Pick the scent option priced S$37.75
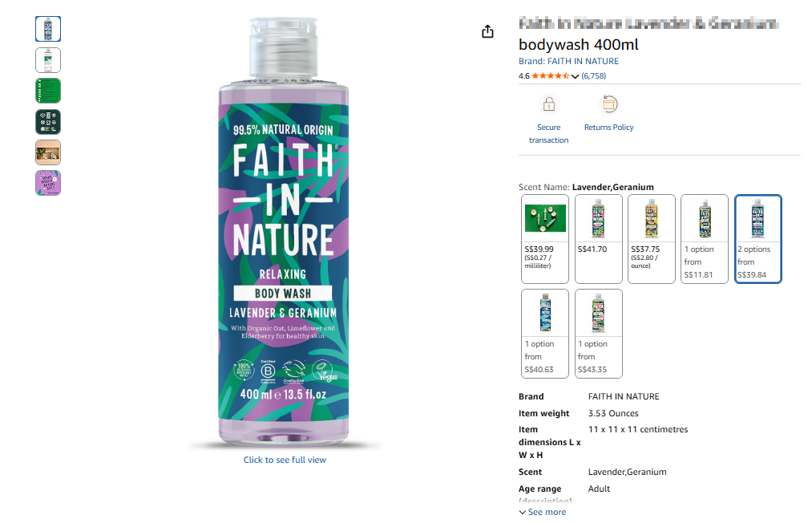The width and height of the screenshot is (812, 523). coord(651,239)
